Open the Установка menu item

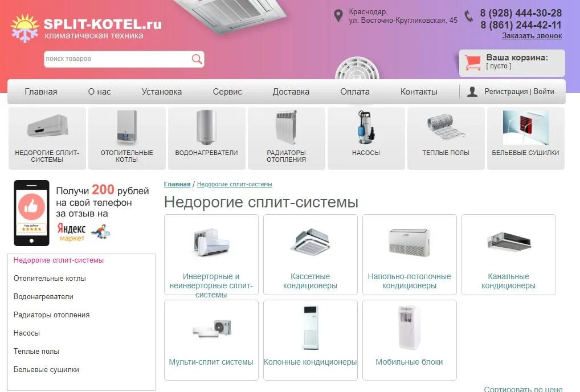click(161, 92)
